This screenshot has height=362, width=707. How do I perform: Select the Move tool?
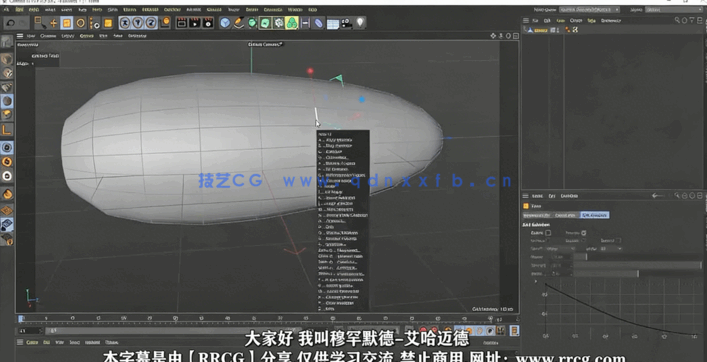53,23
